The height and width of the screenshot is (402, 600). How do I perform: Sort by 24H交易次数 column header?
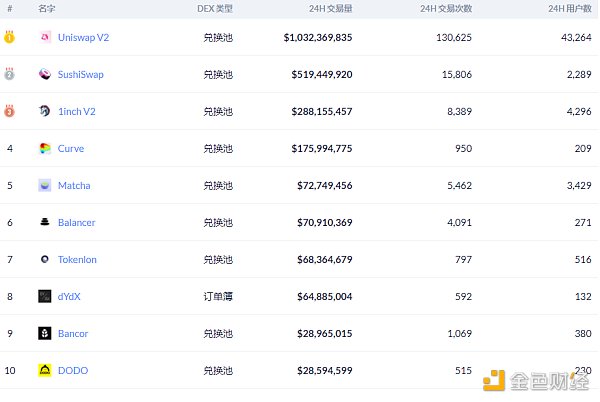pos(446,8)
